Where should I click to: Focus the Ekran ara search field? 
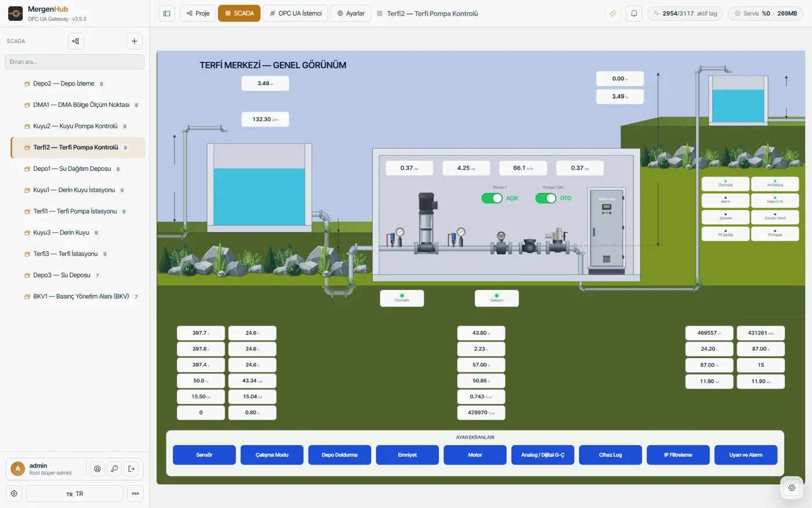coord(75,62)
